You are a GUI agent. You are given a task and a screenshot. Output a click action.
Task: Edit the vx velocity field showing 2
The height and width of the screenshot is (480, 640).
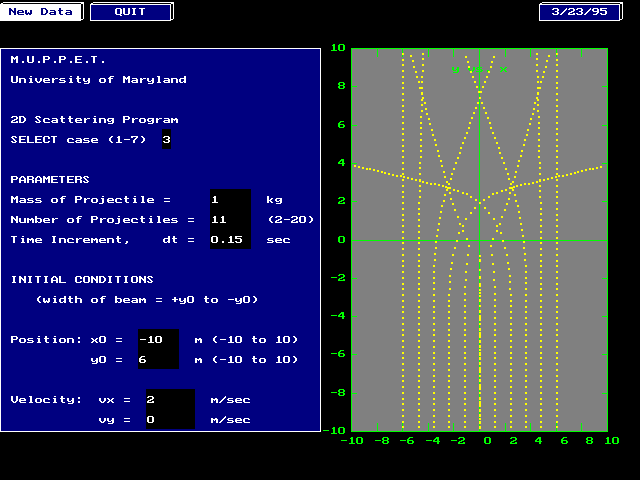tap(170, 399)
